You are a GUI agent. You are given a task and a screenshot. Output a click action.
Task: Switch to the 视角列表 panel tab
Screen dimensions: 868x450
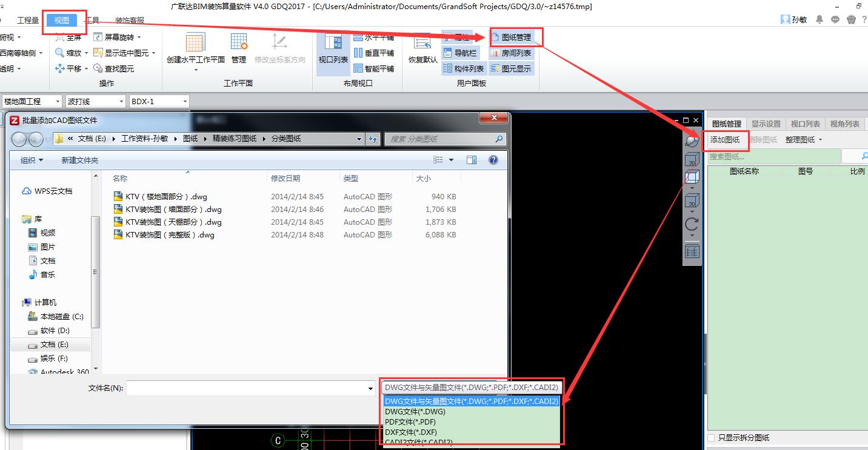pos(845,124)
